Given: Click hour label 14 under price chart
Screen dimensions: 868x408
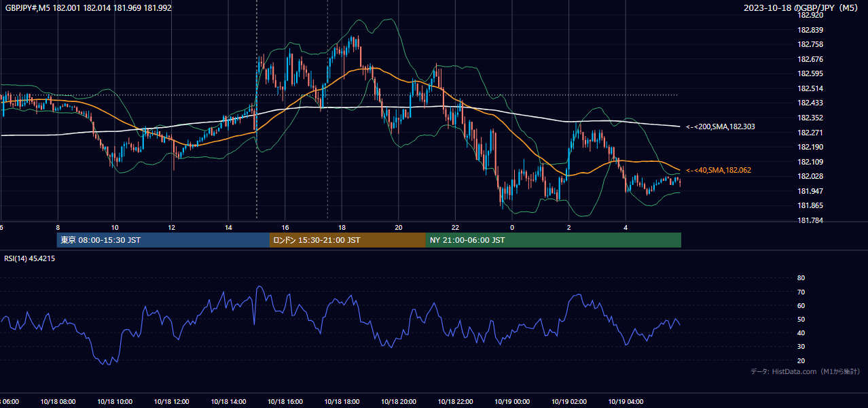Looking at the screenshot, I should pyautogui.click(x=228, y=227).
